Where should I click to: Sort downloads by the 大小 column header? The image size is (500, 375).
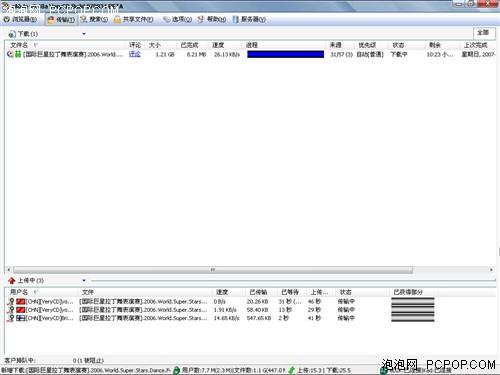[x=155, y=45]
